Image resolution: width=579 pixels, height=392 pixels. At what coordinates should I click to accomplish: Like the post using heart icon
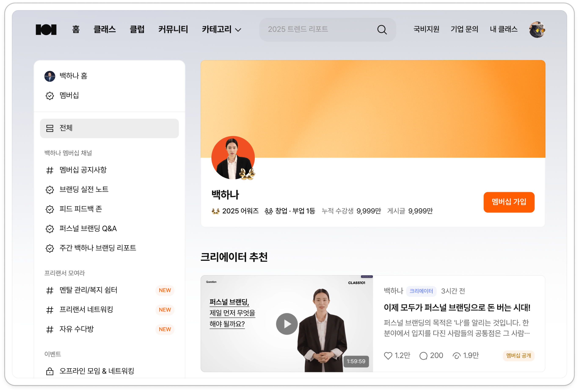(388, 356)
